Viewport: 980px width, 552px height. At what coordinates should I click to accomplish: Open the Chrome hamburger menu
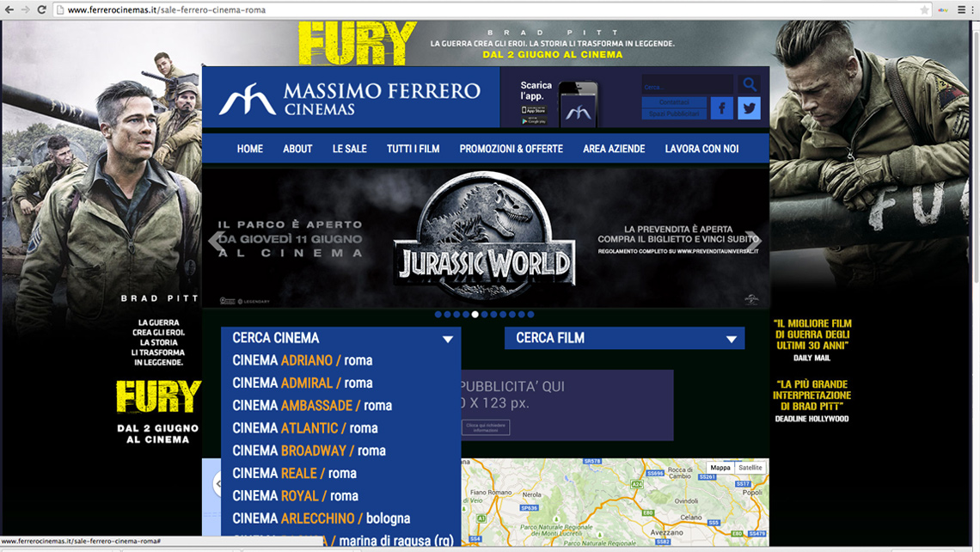pos(962,10)
